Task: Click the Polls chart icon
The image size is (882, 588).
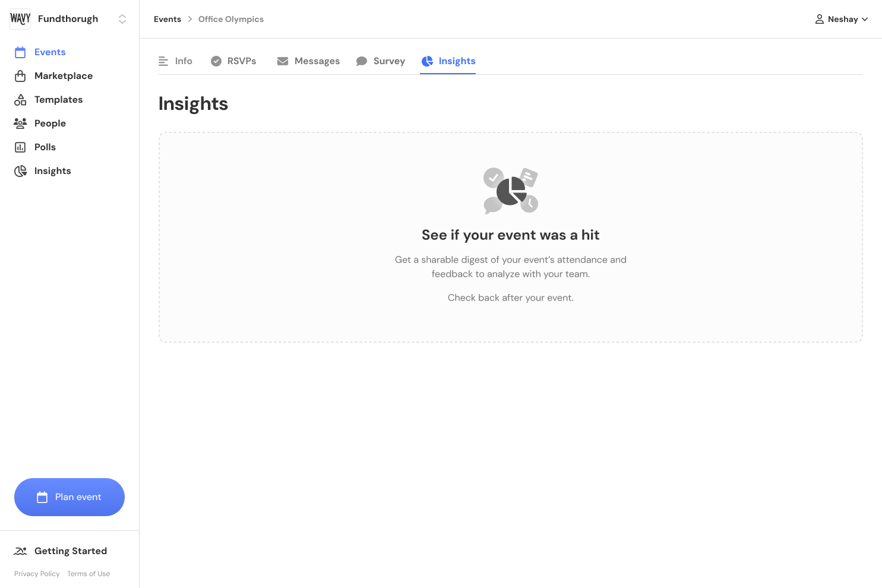Action: [20, 147]
